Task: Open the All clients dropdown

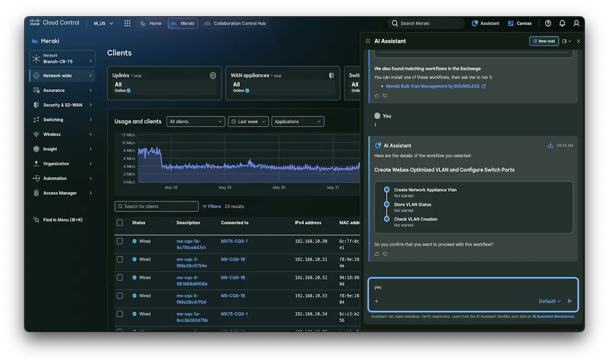Action: [x=196, y=122]
